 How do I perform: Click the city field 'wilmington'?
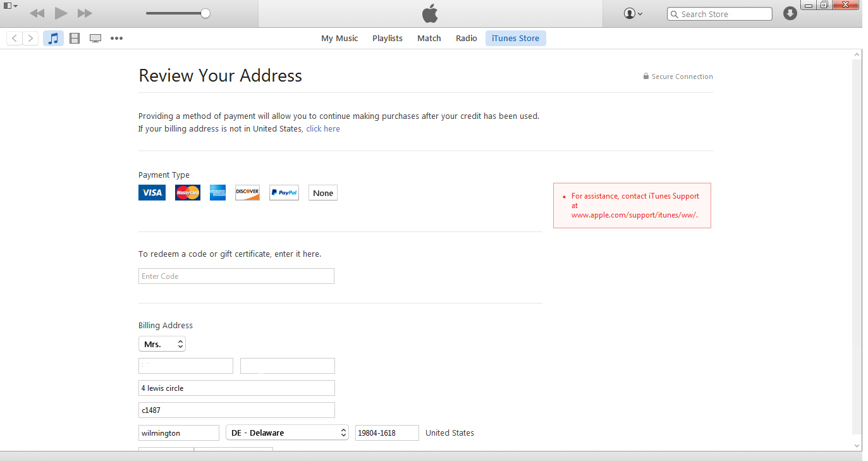tap(179, 433)
